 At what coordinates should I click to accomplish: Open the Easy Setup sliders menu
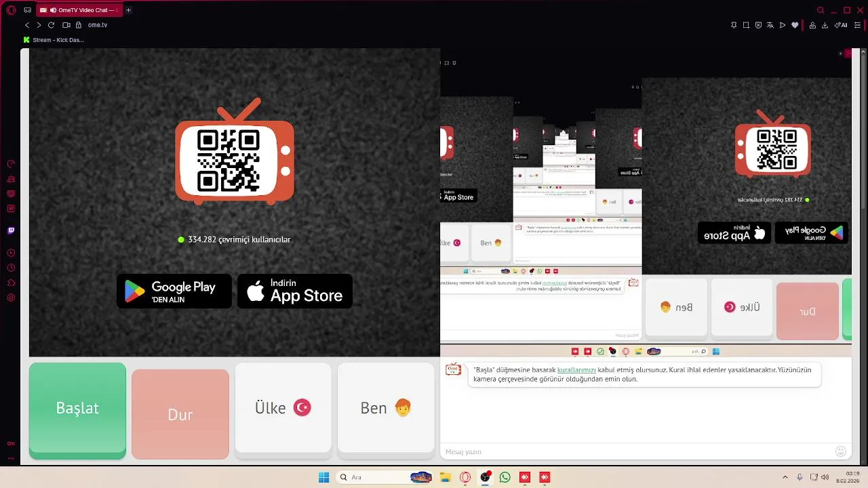[x=859, y=25]
